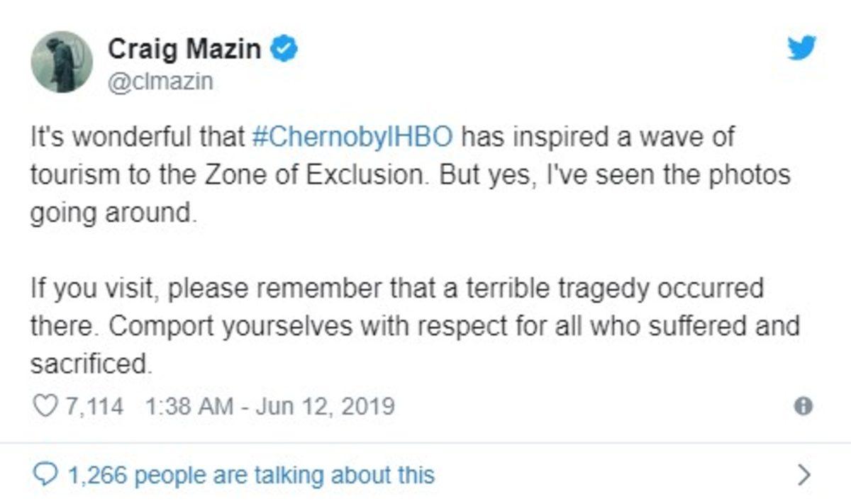The width and height of the screenshot is (851, 504).
Task: Click the Twitter bird logo
Action: 802,48
